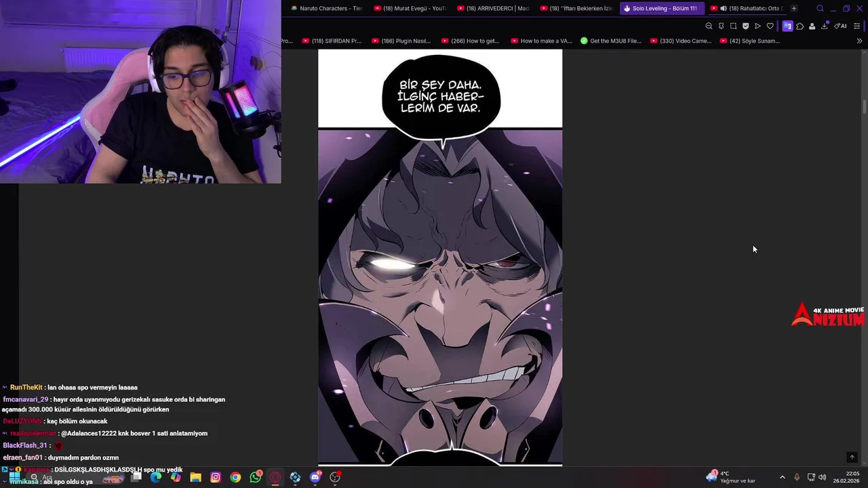Click chat username BlackFlash_31
This screenshot has height=488, width=868.
pos(24,445)
